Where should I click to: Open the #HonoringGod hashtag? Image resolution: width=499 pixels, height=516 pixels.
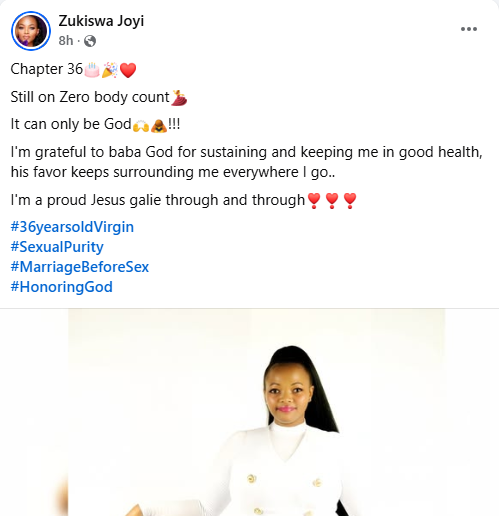(x=62, y=287)
